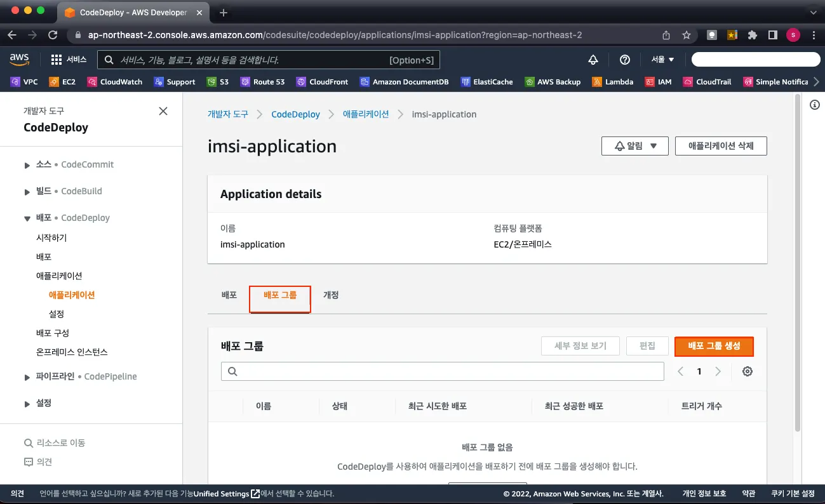Focus the AWS services search box
This screenshot has width=825, height=504.
tap(268, 60)
